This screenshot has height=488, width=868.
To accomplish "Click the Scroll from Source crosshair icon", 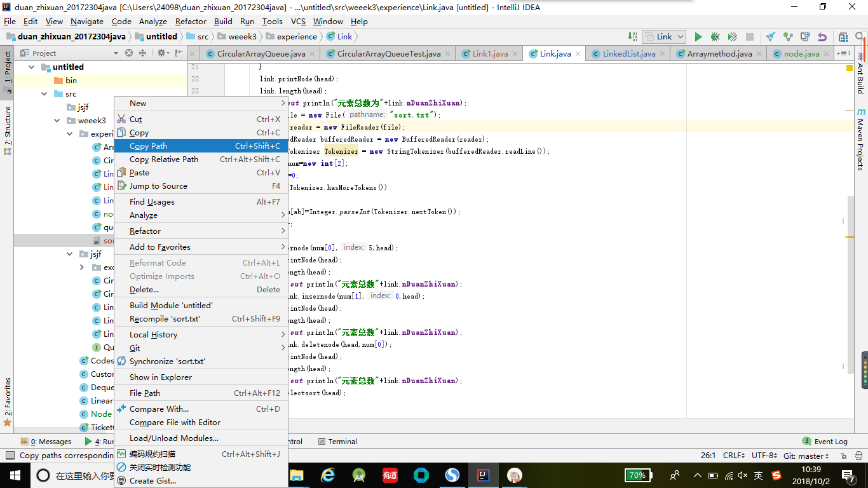I will point(129,53).
